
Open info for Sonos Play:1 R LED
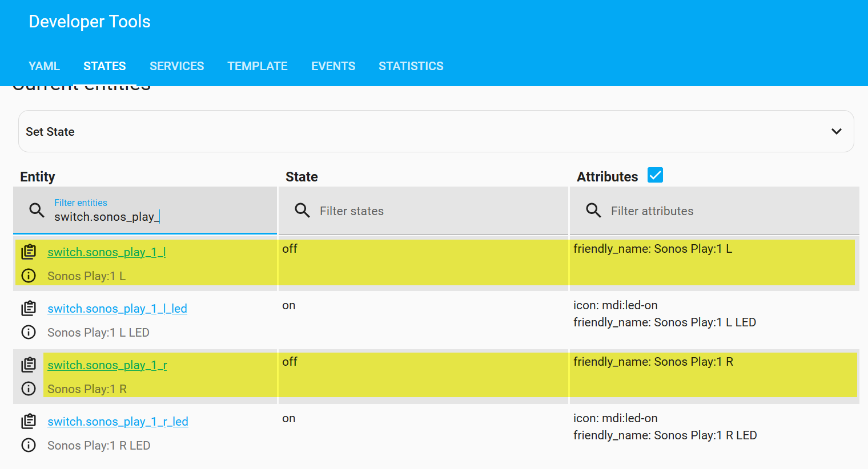[x=29, y=445]
